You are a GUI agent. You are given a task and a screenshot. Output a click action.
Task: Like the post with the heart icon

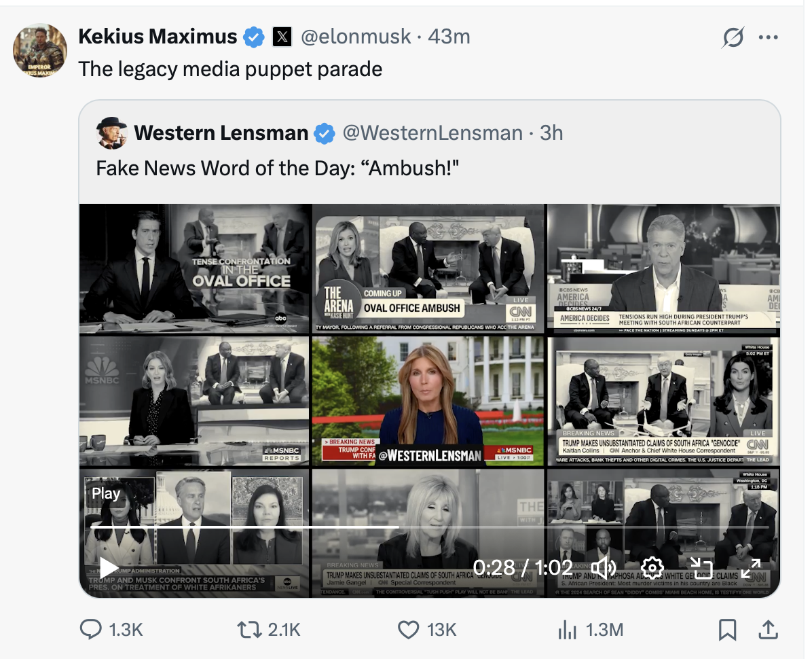click(x=408, y=630)
